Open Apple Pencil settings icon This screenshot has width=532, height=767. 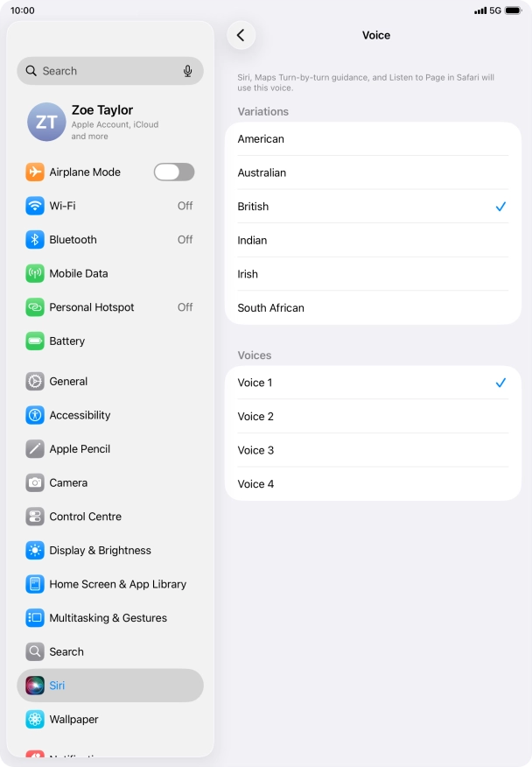tap(35, 449)
